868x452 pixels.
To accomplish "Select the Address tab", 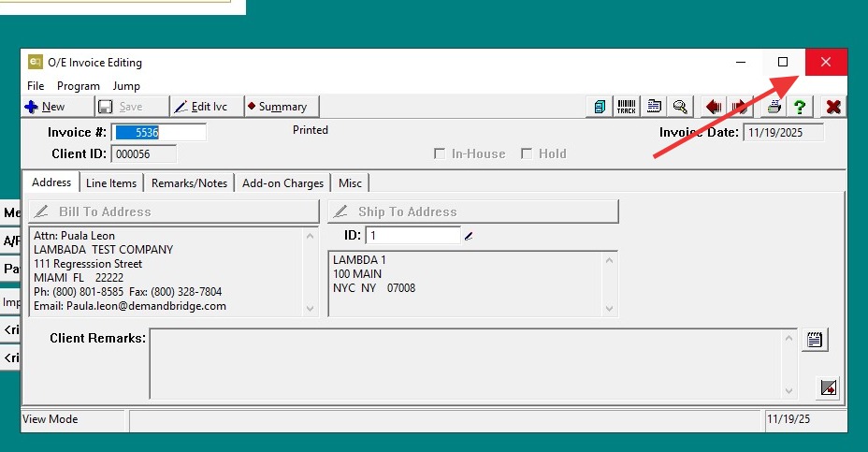I will pyautogui.click(x=51, y=182).
